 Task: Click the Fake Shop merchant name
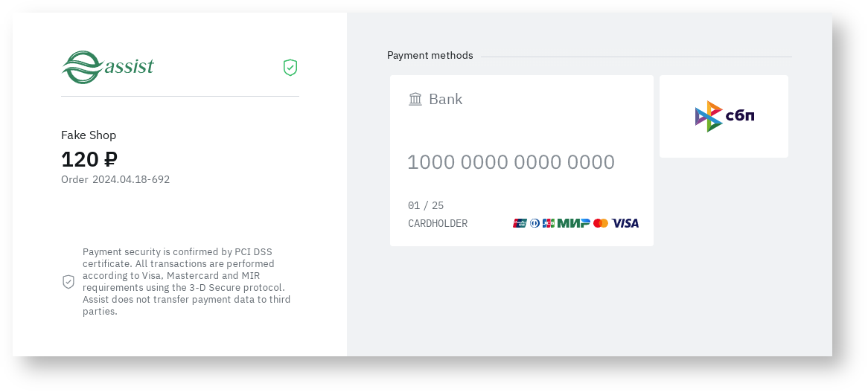pos(89,135)
